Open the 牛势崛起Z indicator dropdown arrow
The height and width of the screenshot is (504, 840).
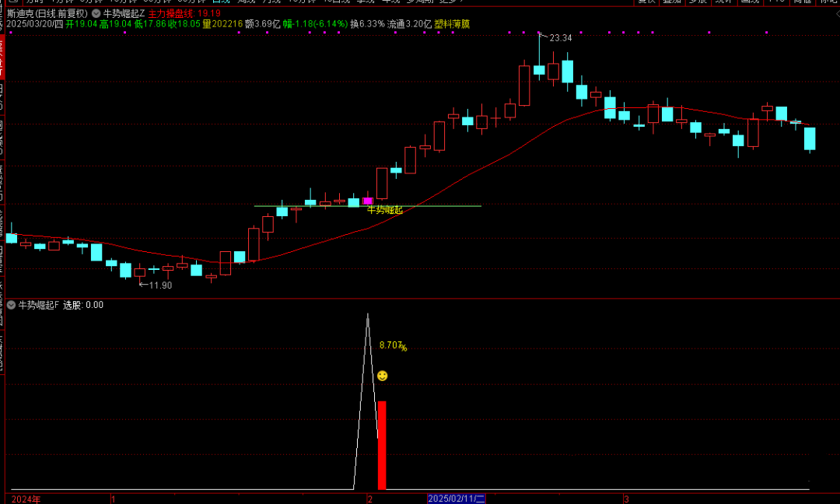[x=95, y=13]
